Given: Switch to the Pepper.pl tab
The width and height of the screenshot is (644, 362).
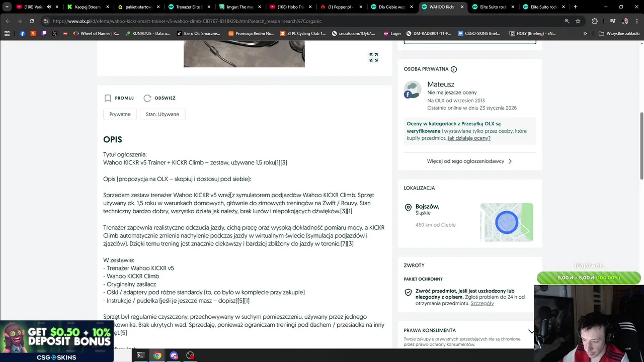Looking at the screenshot, I should coord(341,7).
